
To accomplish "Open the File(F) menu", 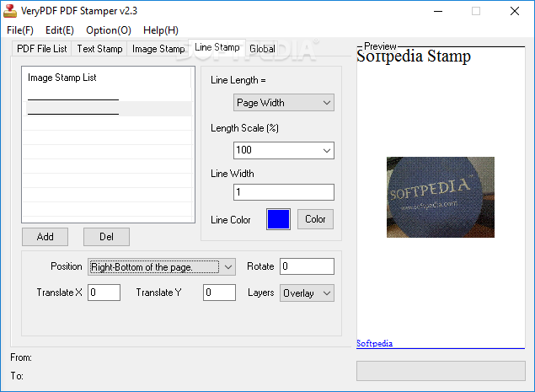I will (20, 30).
